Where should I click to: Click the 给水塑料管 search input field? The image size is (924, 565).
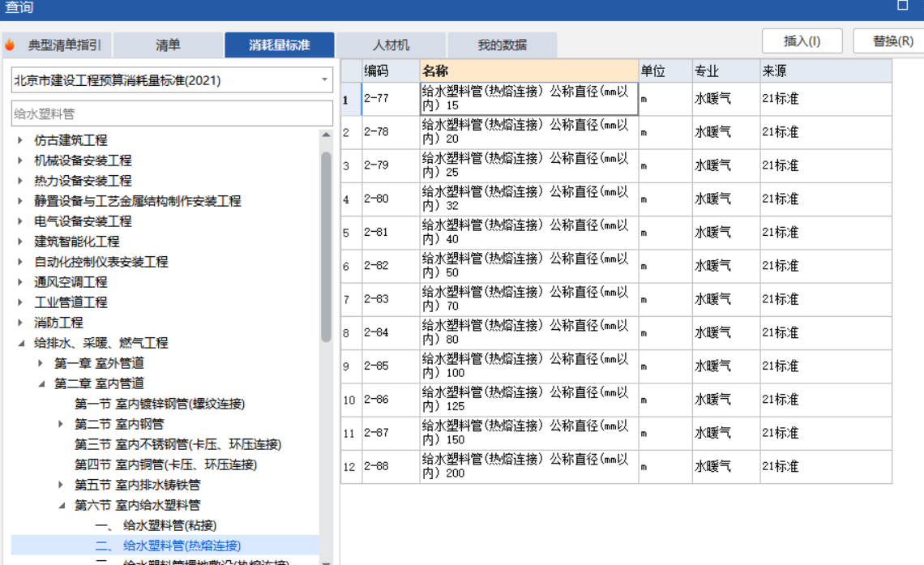(x=172, y=113)
